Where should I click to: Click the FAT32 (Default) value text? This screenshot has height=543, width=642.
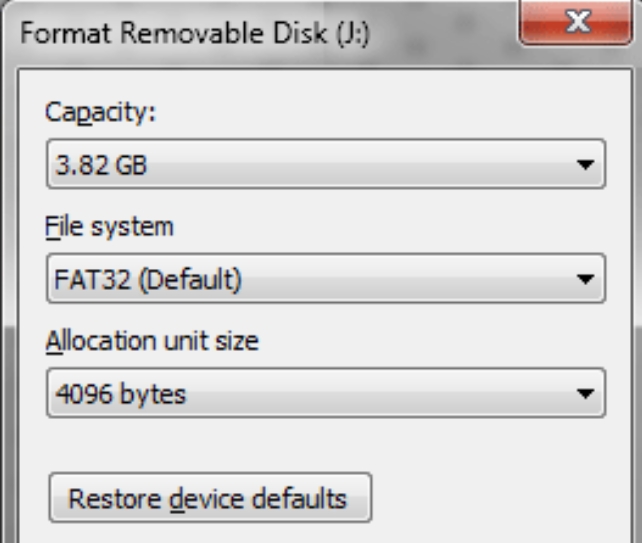point(146,280)
